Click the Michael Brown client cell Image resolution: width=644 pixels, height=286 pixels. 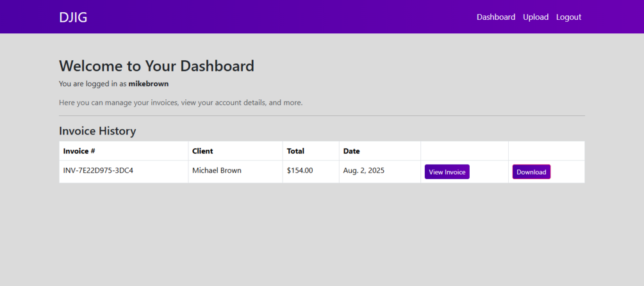[217, 171]
